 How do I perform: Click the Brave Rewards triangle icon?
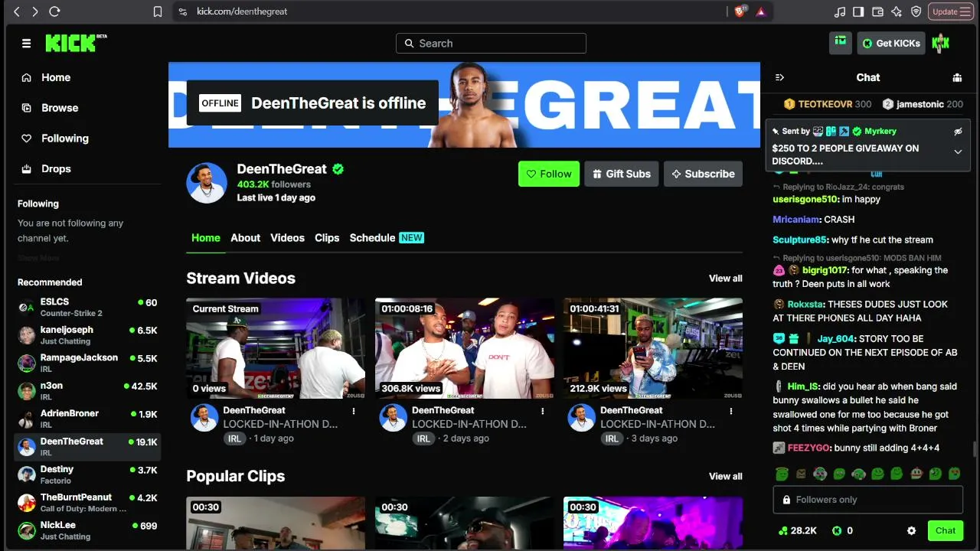[x=760, y=11]
